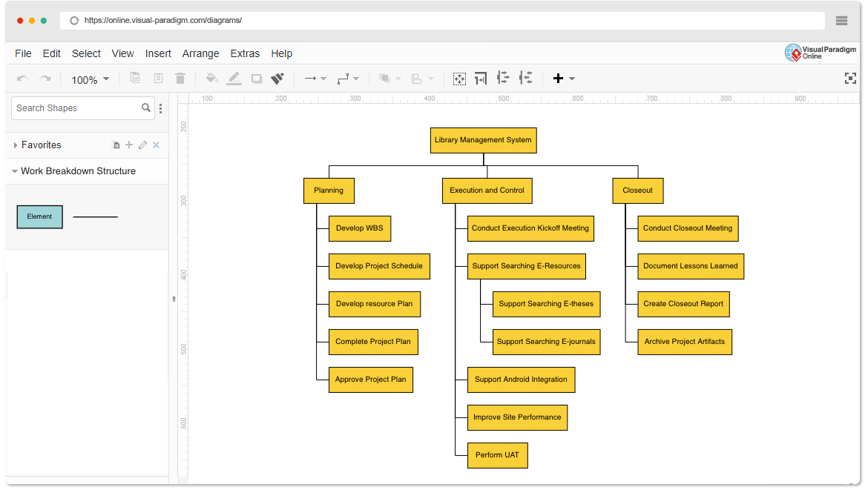Click the copy icon in toolbar
Screen dimensions: 868x493
tap(135, 78)
